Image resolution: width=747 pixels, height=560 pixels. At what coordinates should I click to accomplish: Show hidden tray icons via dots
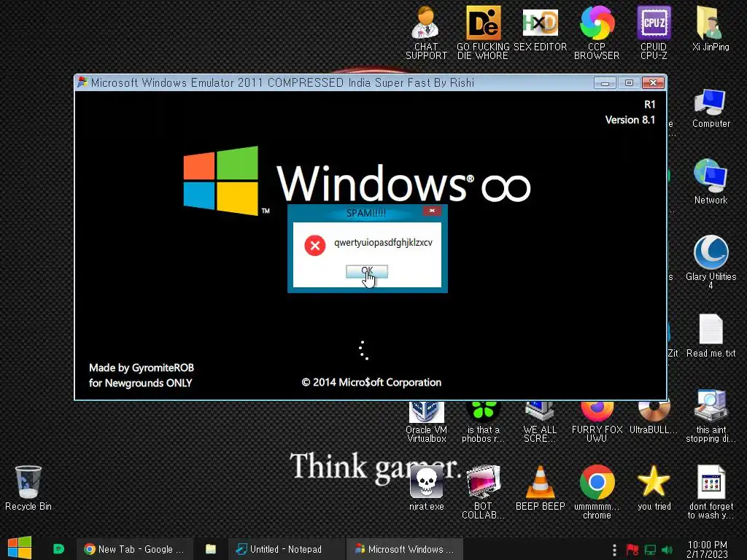point(614,550)
